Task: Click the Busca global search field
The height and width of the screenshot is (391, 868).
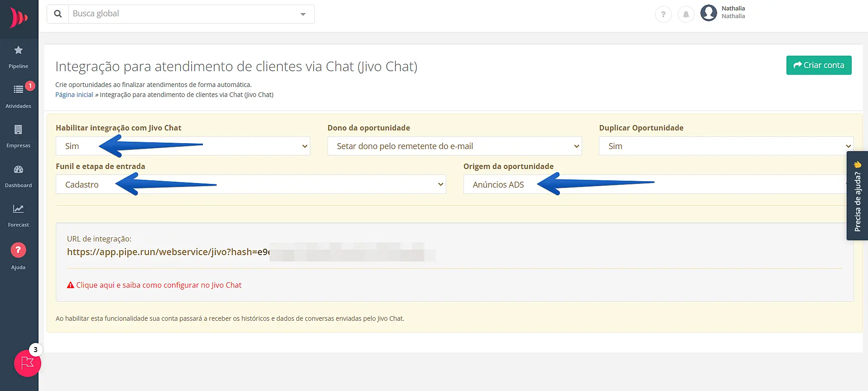Action: pos(181,14)
